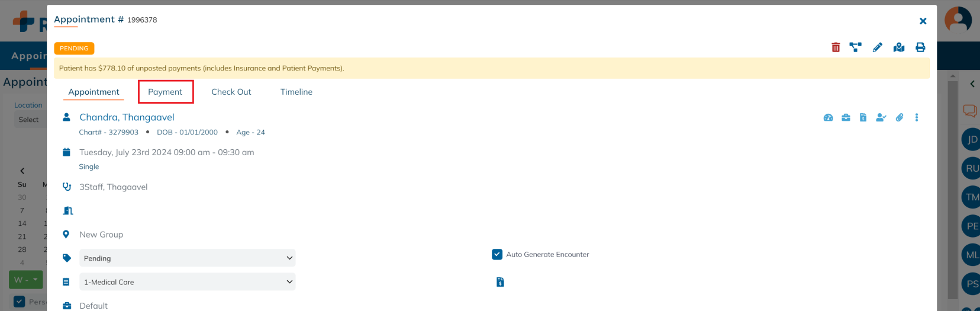Open the billing document icon in patient row
The width and height of the screenshot is (980, 311).
click(863, 117)
